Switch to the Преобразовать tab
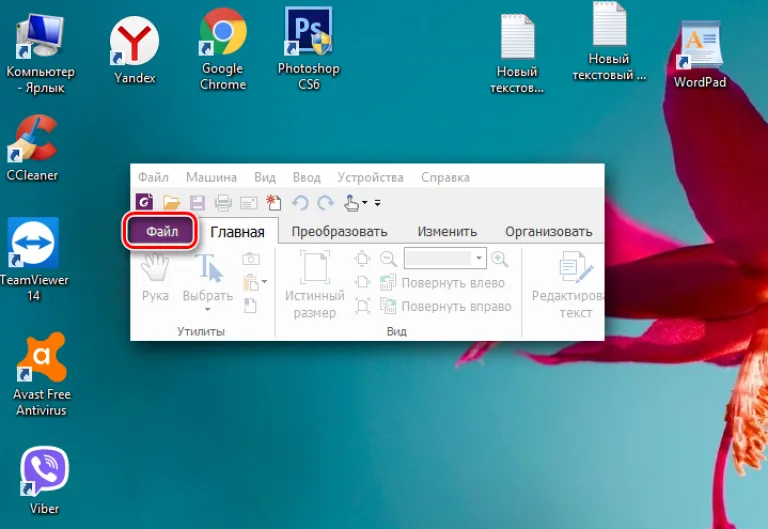Screen dimensions: 768x529 (339, 232)
